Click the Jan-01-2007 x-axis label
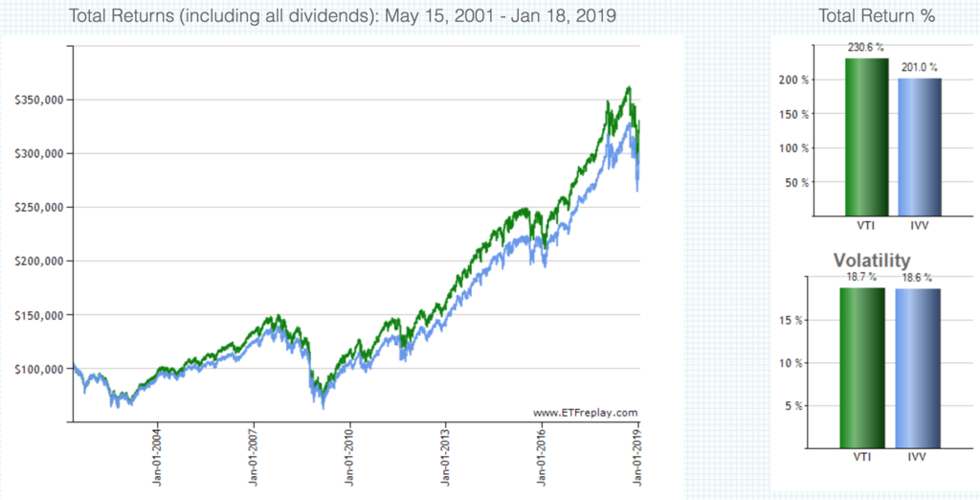980x500 pixels. 253,458
